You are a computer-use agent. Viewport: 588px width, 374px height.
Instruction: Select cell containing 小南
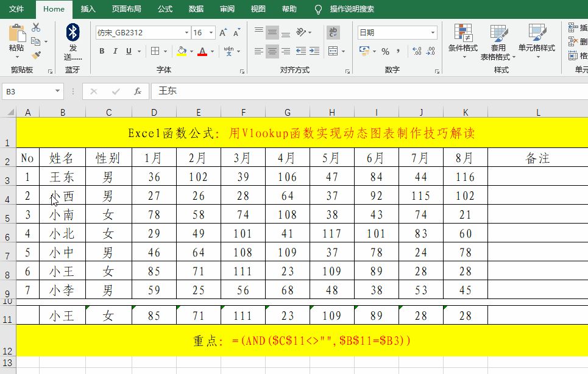click(x=62, y=214)
